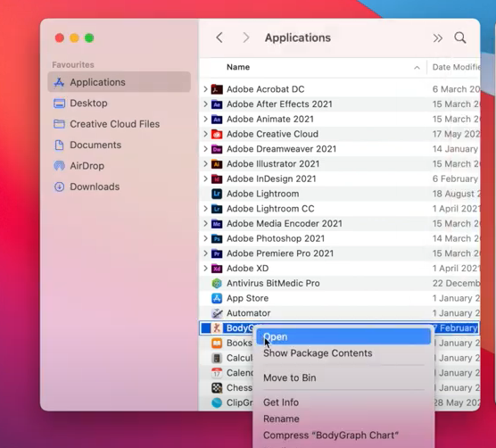Choose Compress "BodyGraph Chart"
The width and height of the screenshot is (496, 448).
click(331, 436)
